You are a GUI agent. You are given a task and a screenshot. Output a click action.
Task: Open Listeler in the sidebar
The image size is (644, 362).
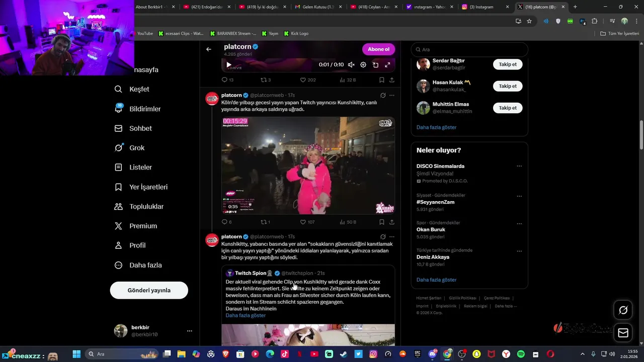[133, 167]
